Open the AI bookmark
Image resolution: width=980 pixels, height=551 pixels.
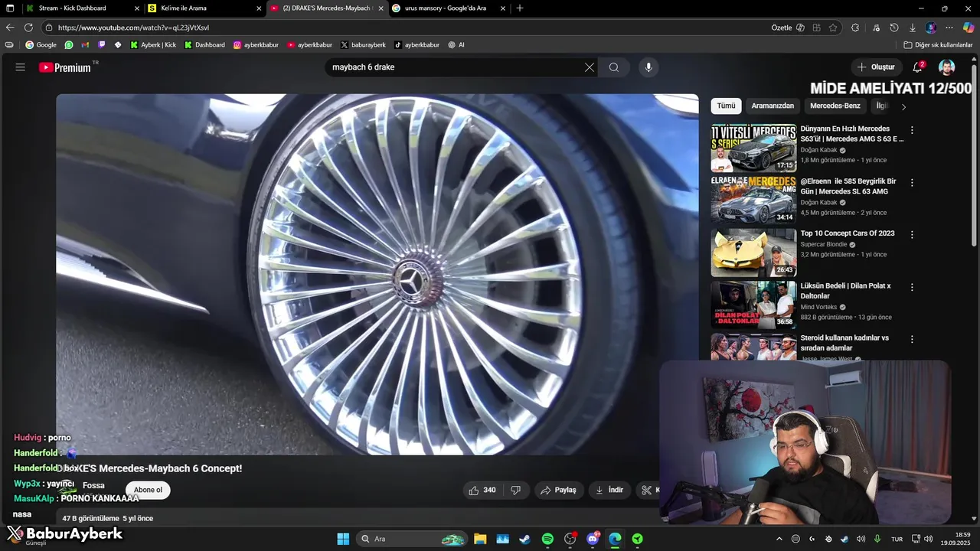(x=456, y=45)
